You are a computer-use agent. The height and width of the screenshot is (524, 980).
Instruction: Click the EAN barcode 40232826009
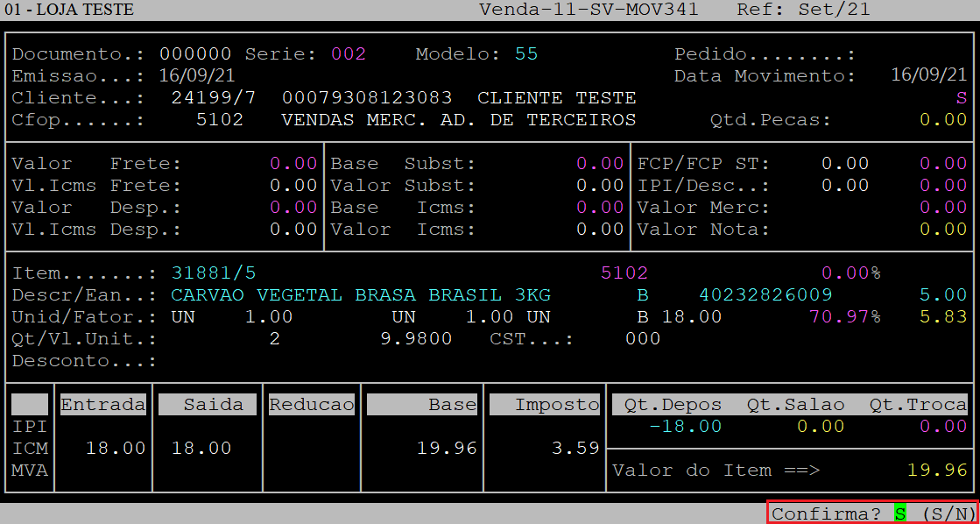click(765, 295)
